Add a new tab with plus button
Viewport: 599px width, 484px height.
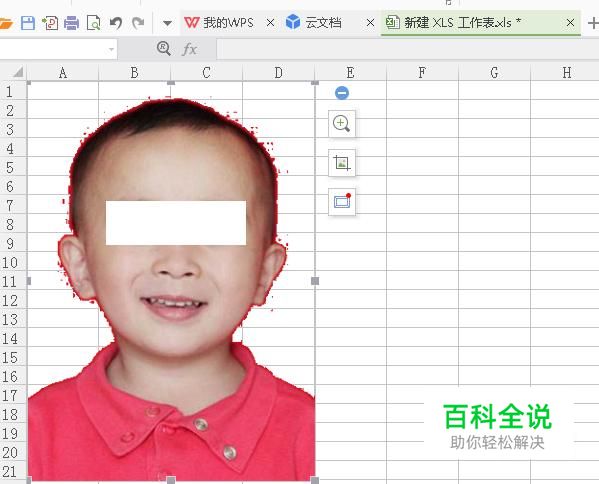coord(593,23)
